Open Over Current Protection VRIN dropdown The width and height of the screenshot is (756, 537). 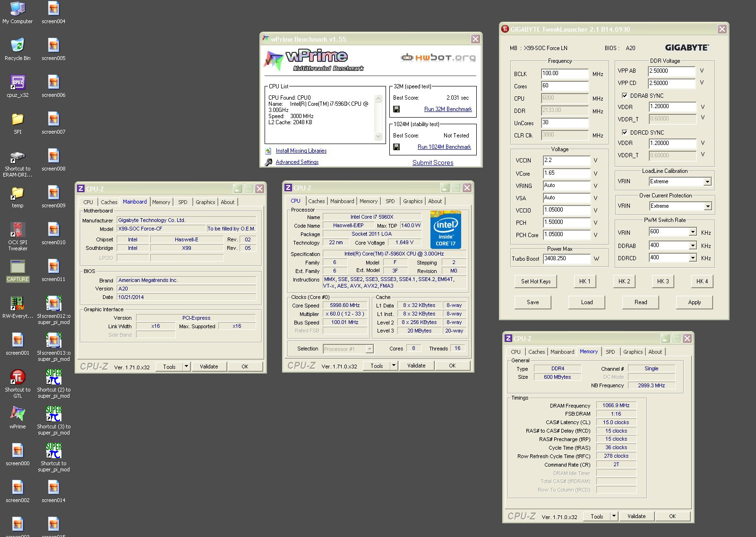707,206
